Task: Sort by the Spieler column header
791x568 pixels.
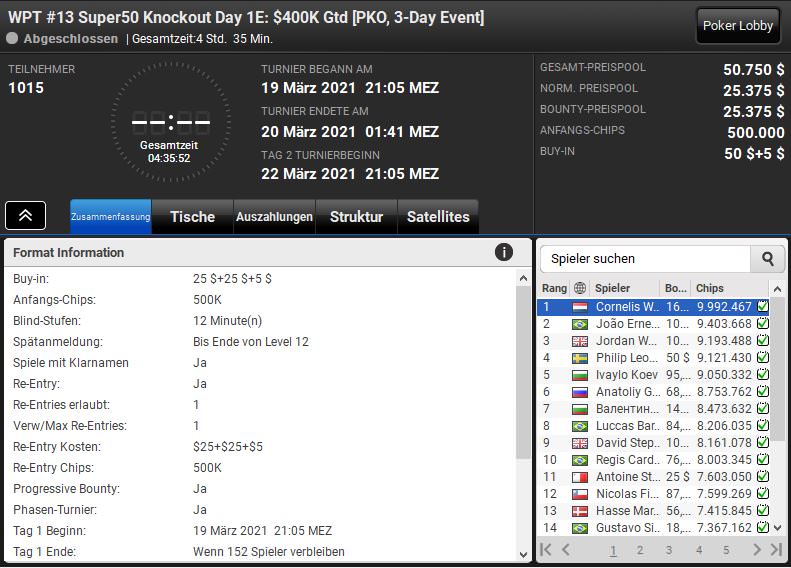Action: [625, 288]
